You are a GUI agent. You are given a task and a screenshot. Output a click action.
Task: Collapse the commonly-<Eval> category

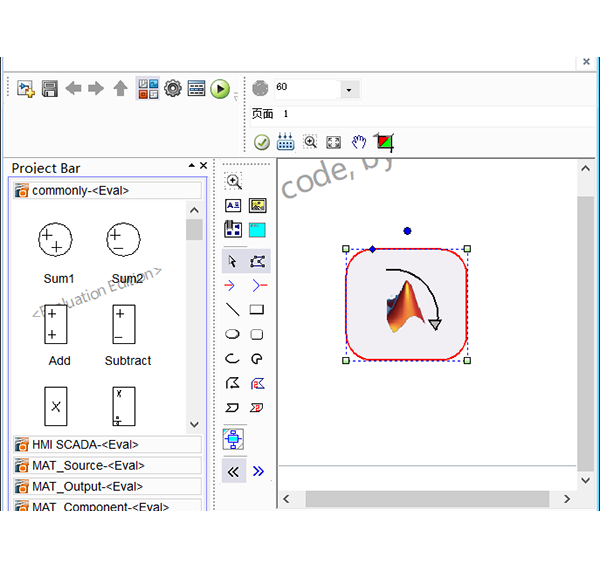pos(108,190)
